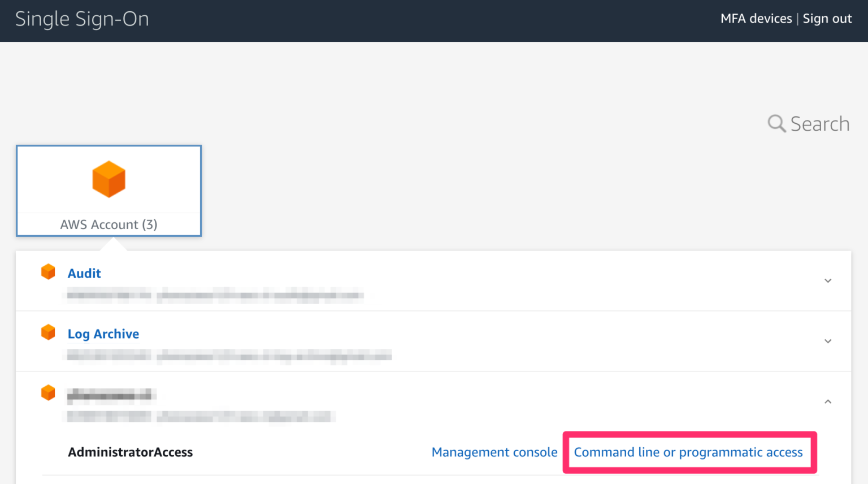Open Management console for AdministratorAccess
The width and height of the screenshot is (868, 484).
tap(494, 452)
